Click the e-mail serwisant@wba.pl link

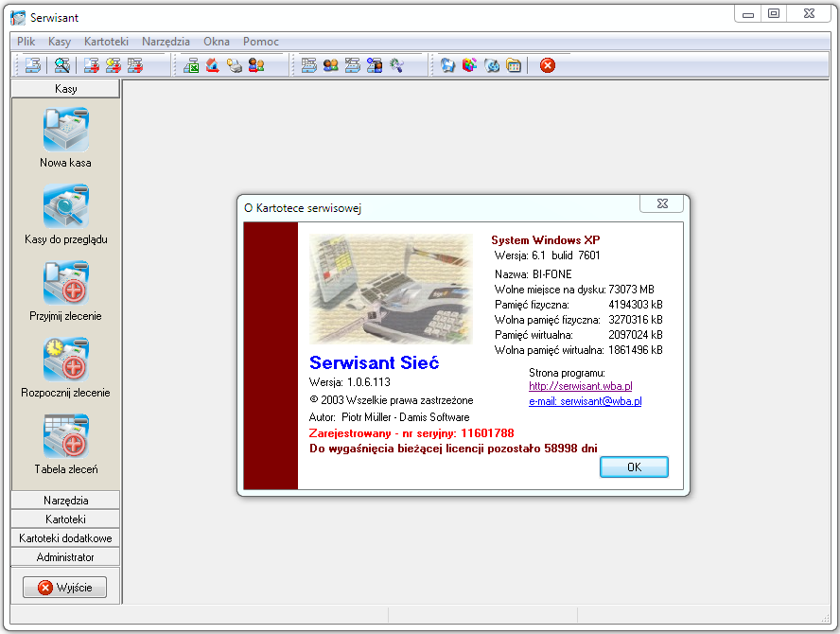coord(585,401)
